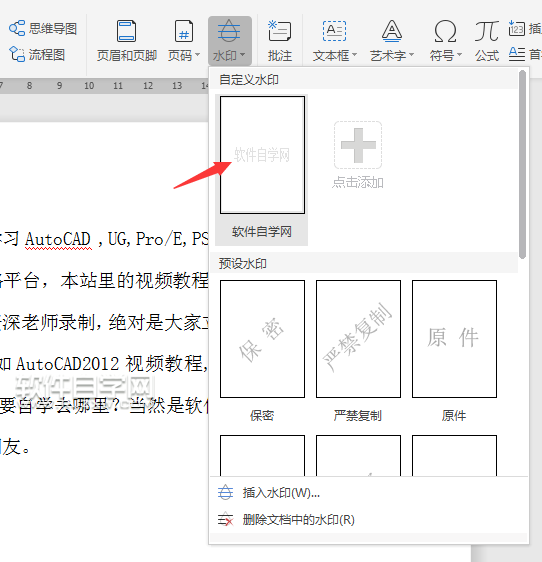Viewport: 542px width, 562px height.
Task: Click the 删除文档中的水印 red X icon
Action: 225,519
